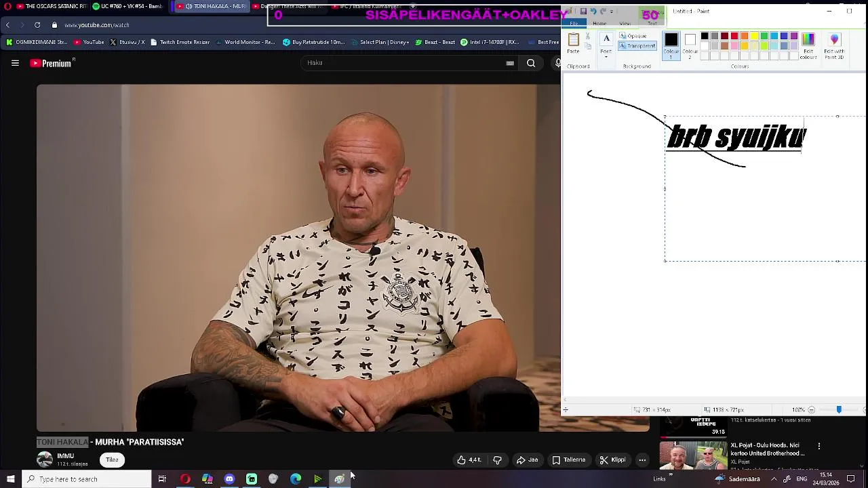Click the site padlock icon in address bar

[54, 25]
